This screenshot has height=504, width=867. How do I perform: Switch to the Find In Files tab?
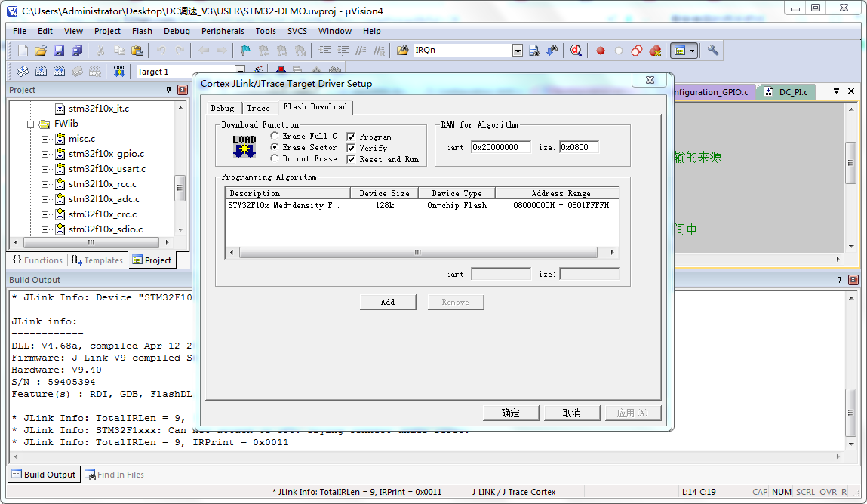click(115, 475)
